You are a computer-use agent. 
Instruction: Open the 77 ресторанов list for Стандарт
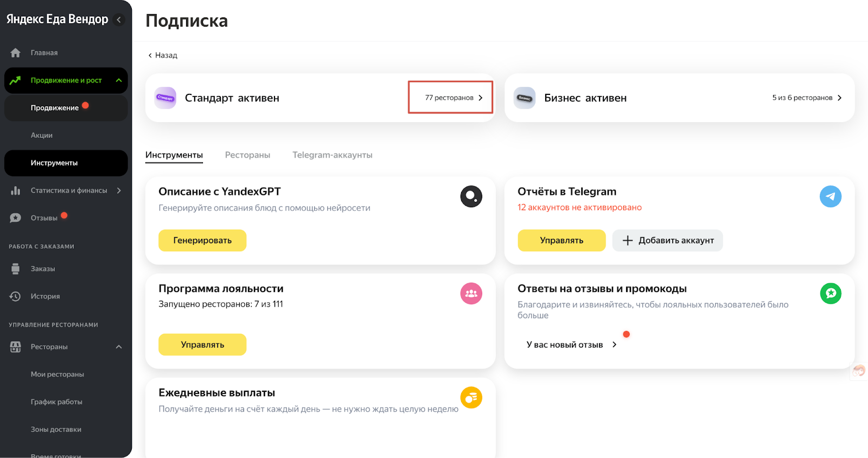453,98
